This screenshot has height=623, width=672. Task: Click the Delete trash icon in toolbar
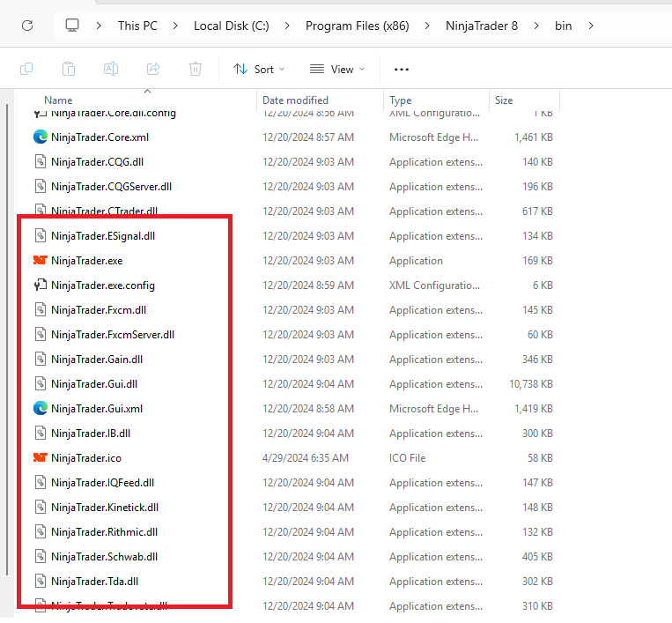(x=196, y=69)
